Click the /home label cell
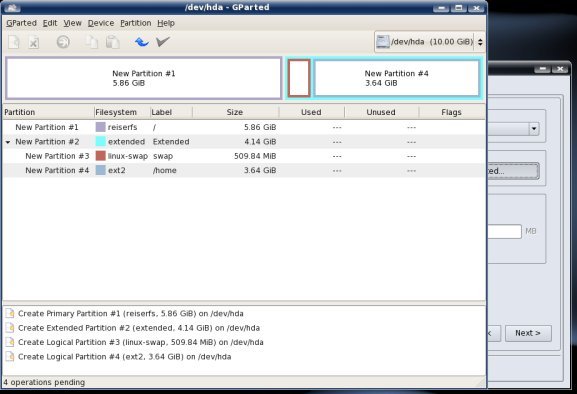This screenshot has height=394, width=577. click(x=164, y=170)
